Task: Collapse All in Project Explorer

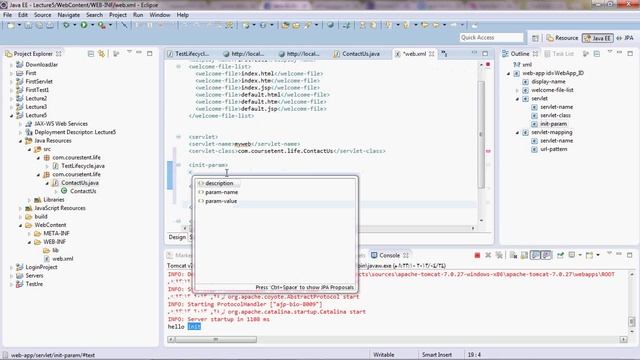Action: coord(91,53)
